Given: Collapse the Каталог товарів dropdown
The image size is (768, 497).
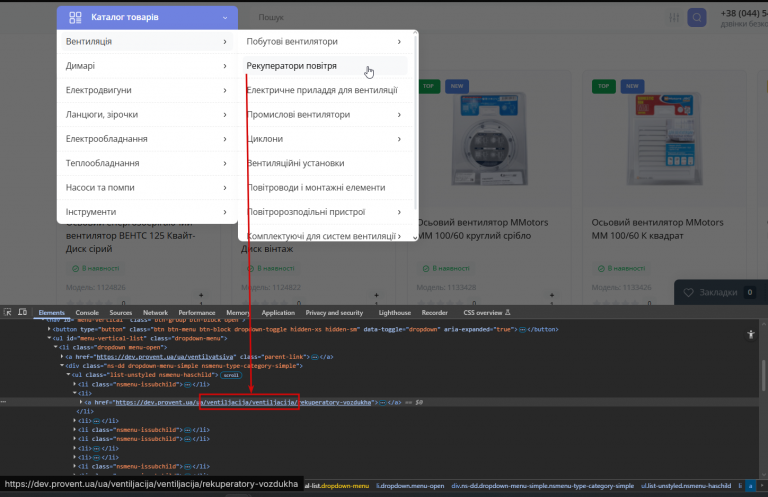Looking at the screenshot, I should [225, 18].
